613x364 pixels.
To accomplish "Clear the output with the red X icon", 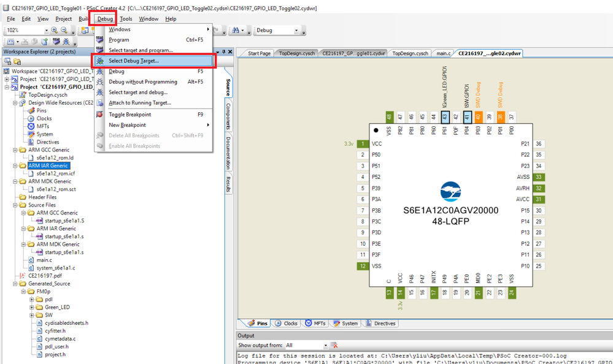I will click(x=335, y=346).
